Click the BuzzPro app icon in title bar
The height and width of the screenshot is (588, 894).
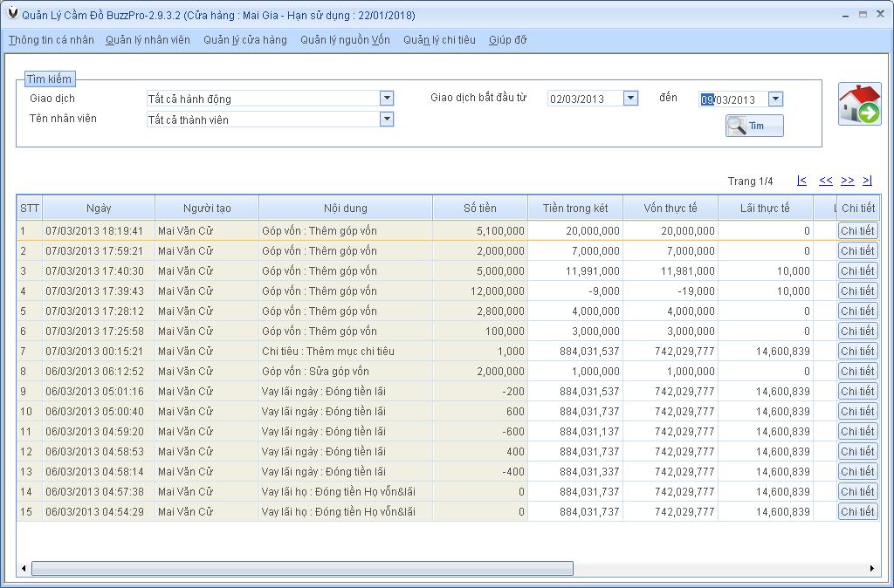(12, 14)
